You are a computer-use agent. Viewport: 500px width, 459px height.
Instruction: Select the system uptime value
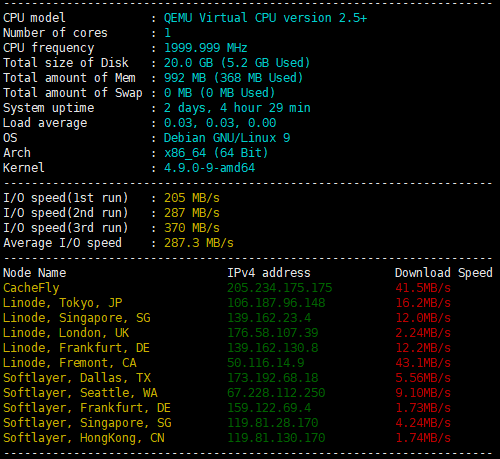[237, 108]
